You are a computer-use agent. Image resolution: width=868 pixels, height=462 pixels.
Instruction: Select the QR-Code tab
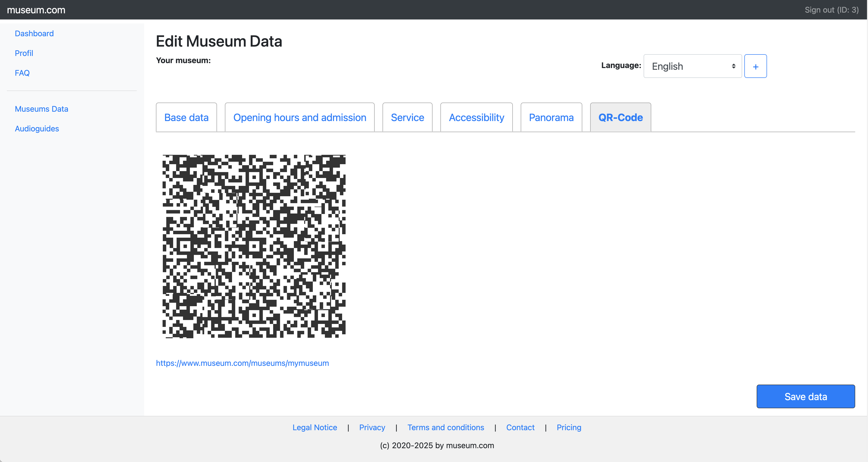tap(620, 117)
